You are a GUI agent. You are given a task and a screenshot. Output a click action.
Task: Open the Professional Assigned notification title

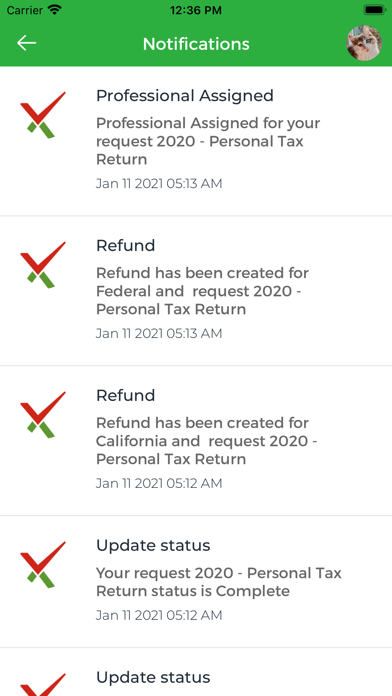click(185, 95)
